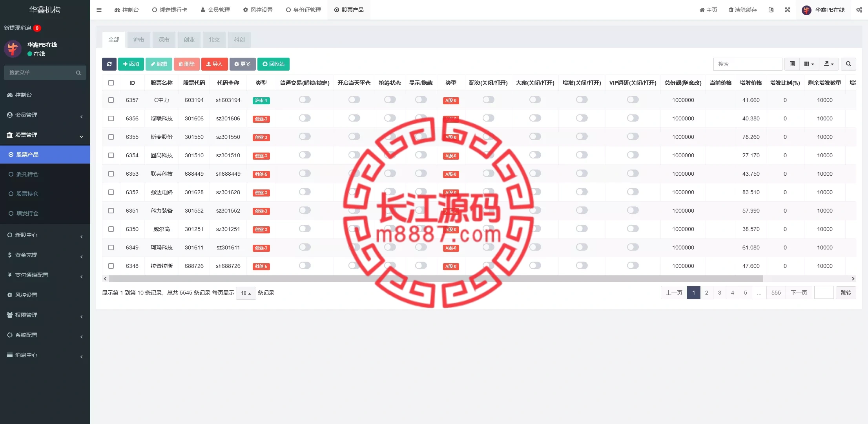This screenshot has width=868, height=424.
Task: Expand 支付通道配置 sidebar chevron
Action: pos(81,277)
